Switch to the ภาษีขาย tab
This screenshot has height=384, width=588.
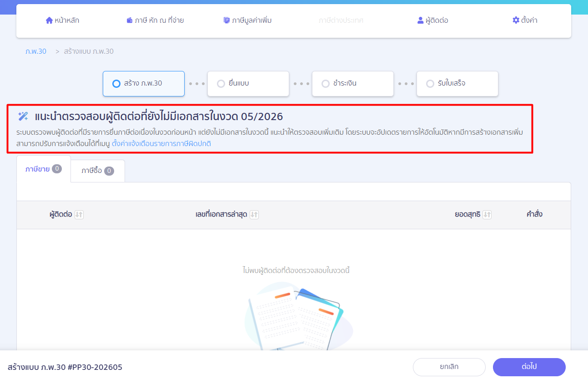[44, 169]
